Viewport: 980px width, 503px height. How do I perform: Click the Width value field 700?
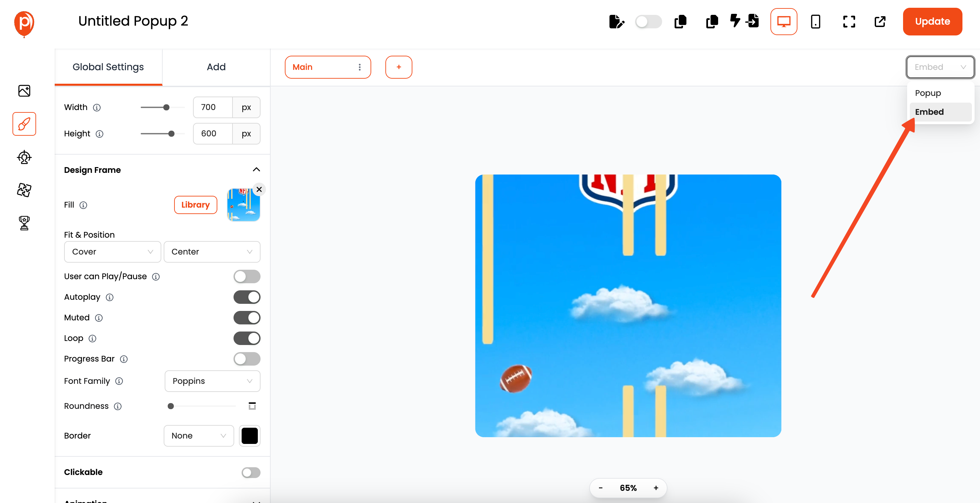point(213,107)
